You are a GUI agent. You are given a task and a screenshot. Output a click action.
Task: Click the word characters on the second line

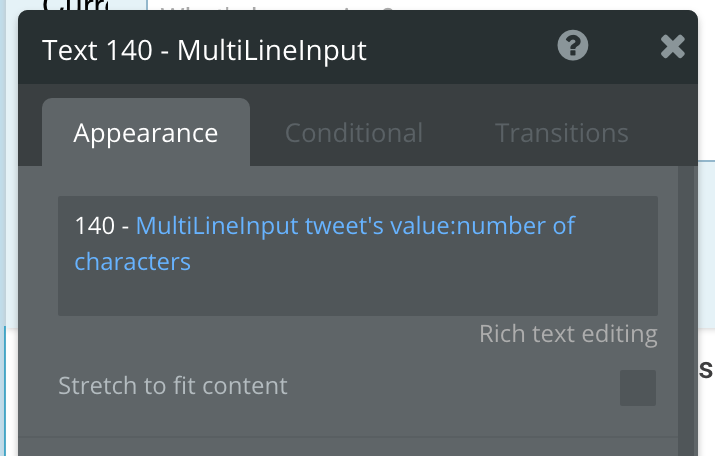pyautogui.click(x=133, y=262)
